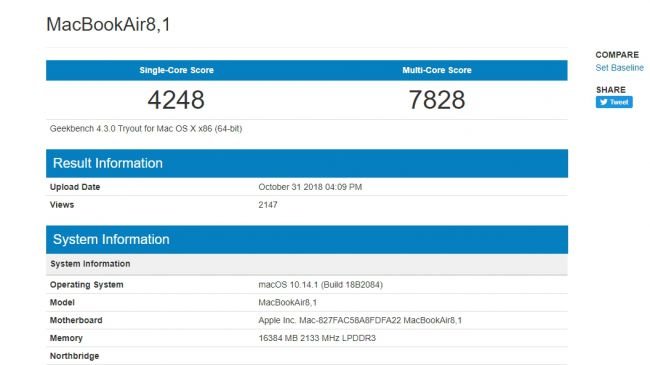
Task: Select the views count 2147
Action: [x=268, y=205]
